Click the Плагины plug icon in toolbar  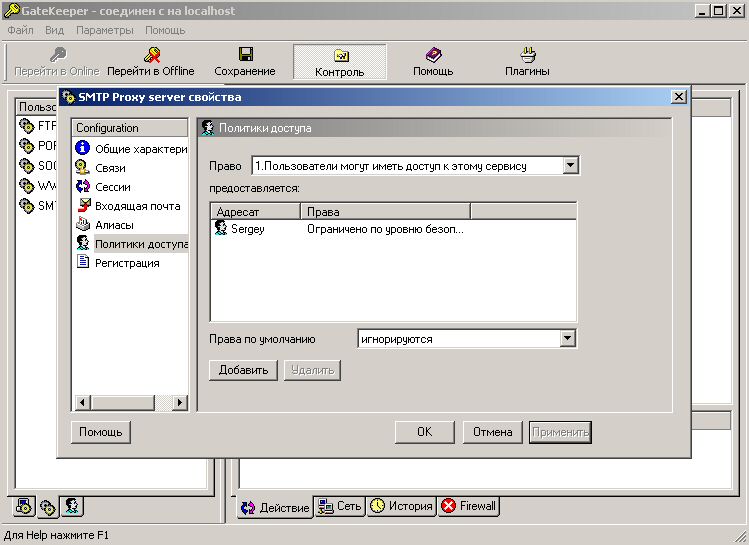pyautogui.click(x=527, y=54)
